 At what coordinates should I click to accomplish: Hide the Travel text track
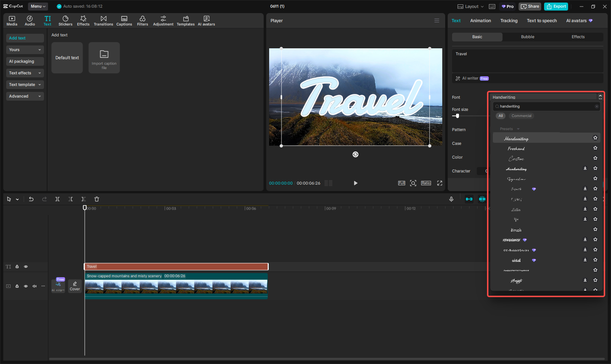pyautogui.click(x=25, y=266)
